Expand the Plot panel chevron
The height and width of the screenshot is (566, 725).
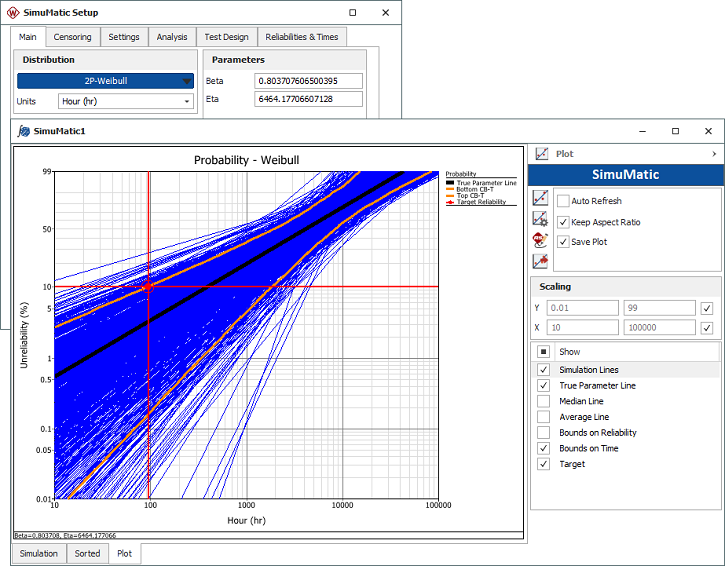coord(714,154)
